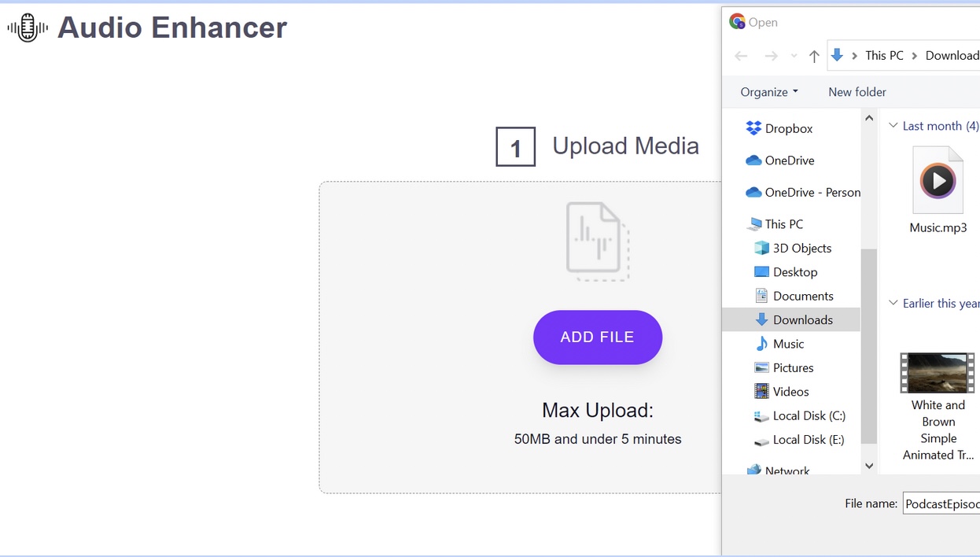Image resolution: width=980 pixels, height=557 pixels.
Task: Open the Organize dropdown menu
Action: 768,92
